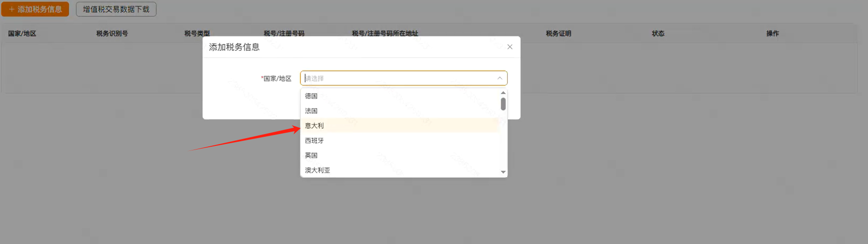868x244 pixels.
Task: Select the highlighted 意大利 option
Action: tap(314, 126)
